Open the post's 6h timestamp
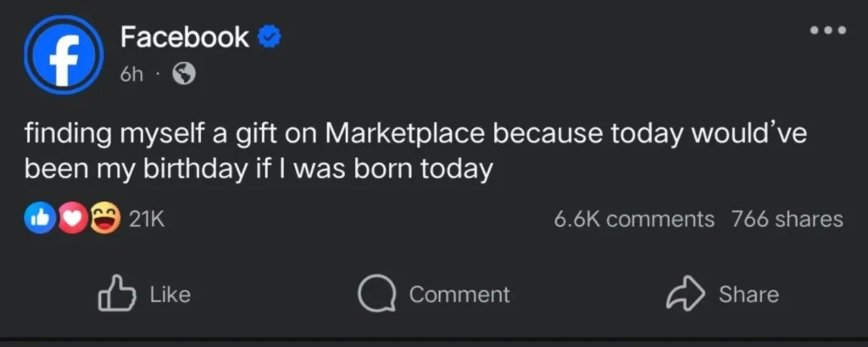868x347 pixels. tap(131, 75)
